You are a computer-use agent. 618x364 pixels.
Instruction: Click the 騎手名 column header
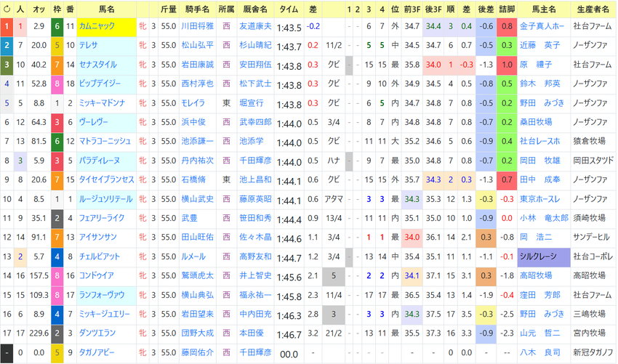coord(198,9)
